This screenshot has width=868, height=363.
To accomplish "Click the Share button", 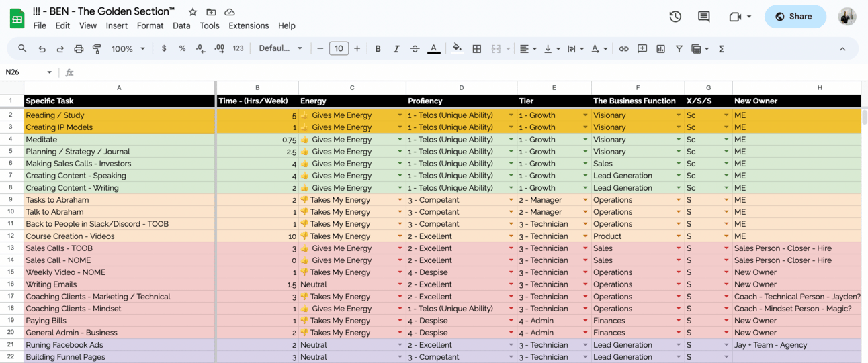I will (x=795, y=17).
